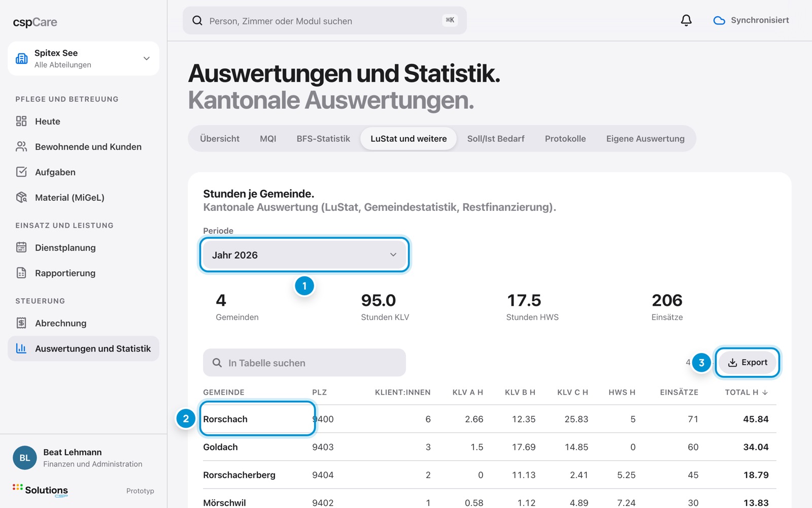
Task: Click the KLIENT:INNEN column header
Action: pos(402,392)
